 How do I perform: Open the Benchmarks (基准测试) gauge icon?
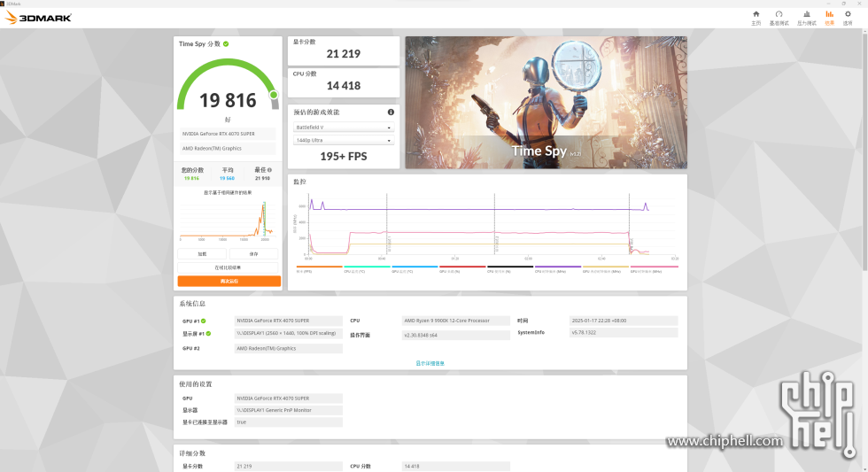tap(779, 14)
